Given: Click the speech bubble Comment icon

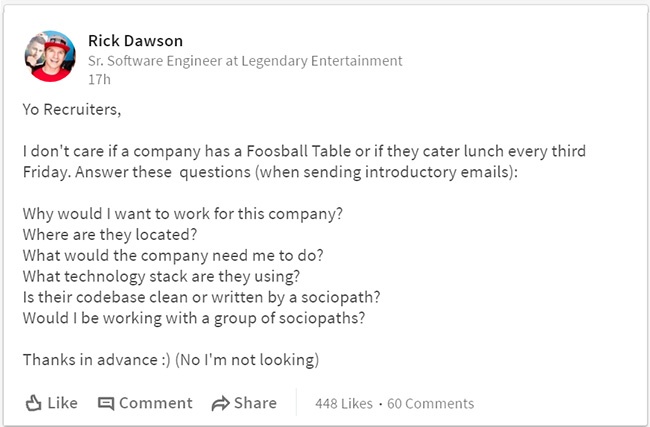Looking at the screenshot, I should (106, 403).
